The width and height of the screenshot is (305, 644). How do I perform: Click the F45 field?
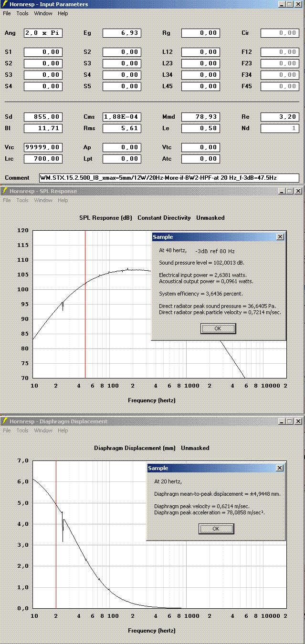[x=280, y=86]
